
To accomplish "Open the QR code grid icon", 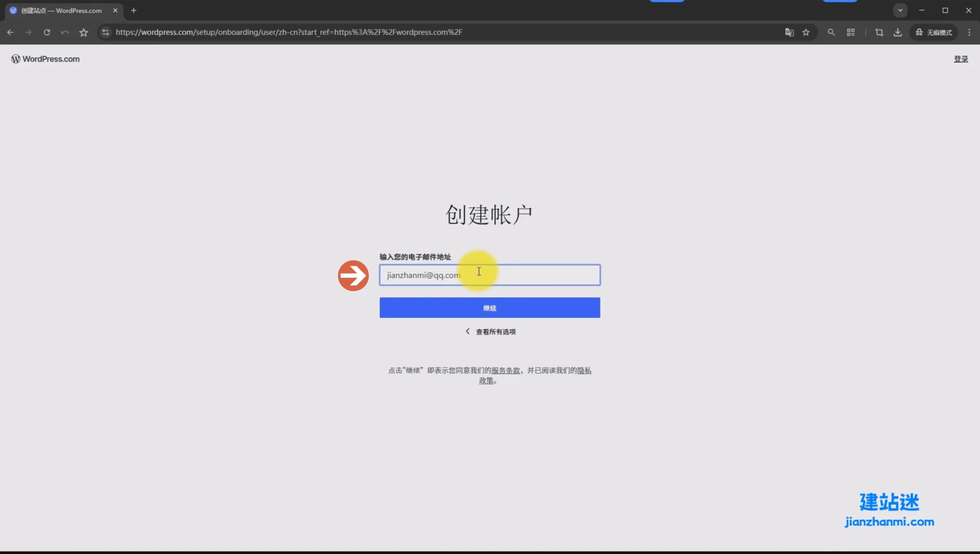I will pos(851,33).
